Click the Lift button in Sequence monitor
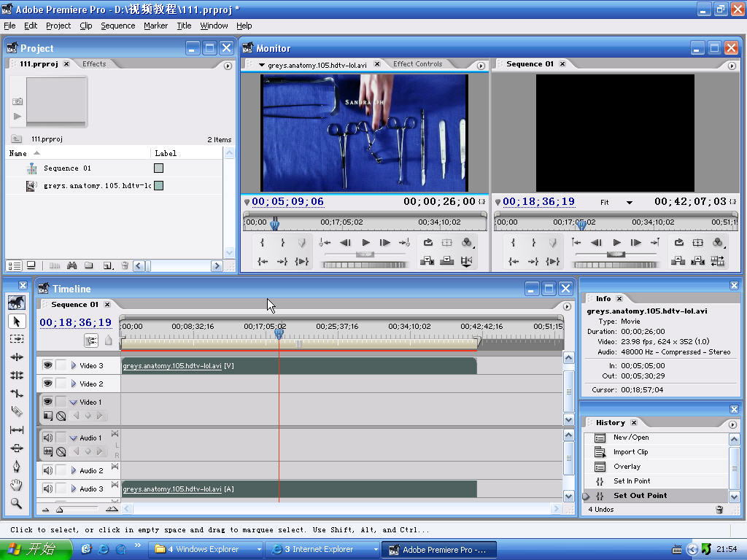This screenshot has width=747, height=560. (678, 260)
